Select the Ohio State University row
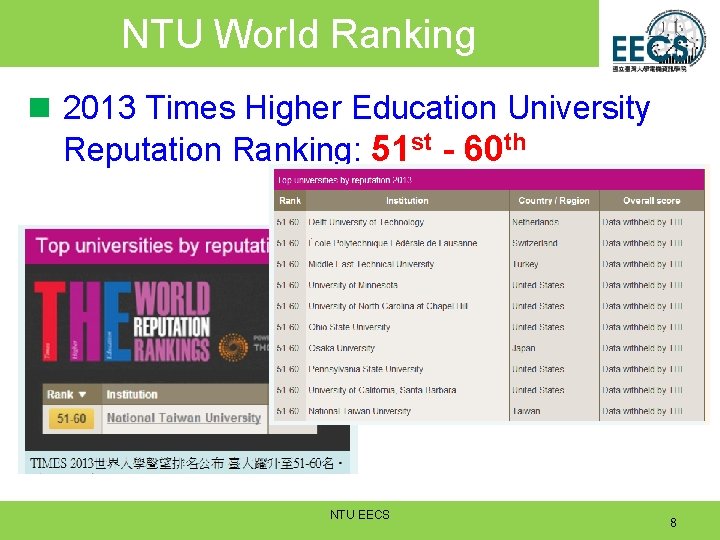This screenshot has height=540, width=720. 489,327
